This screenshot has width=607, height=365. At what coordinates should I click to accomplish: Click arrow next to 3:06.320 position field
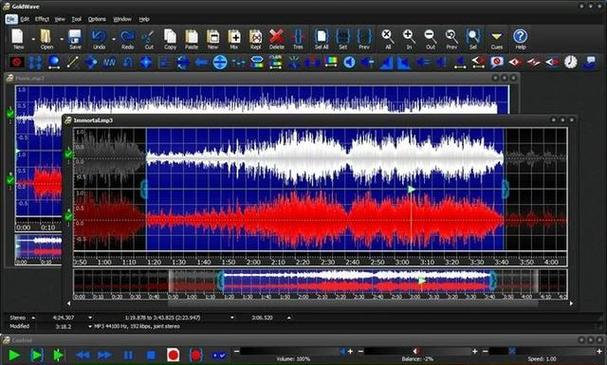(x=289, y=317)
